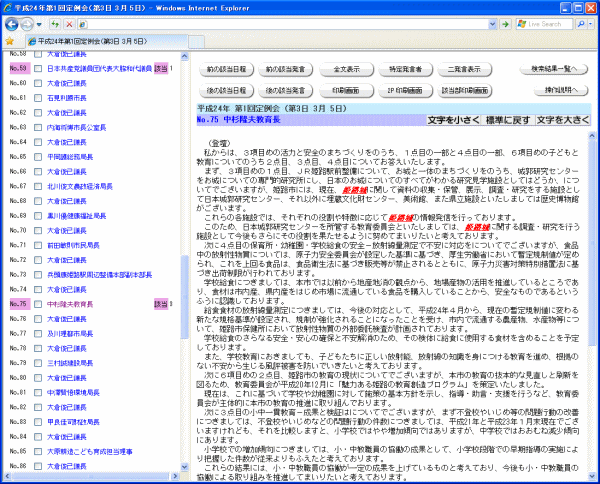Click the magnifier search icon

[581, 24]
